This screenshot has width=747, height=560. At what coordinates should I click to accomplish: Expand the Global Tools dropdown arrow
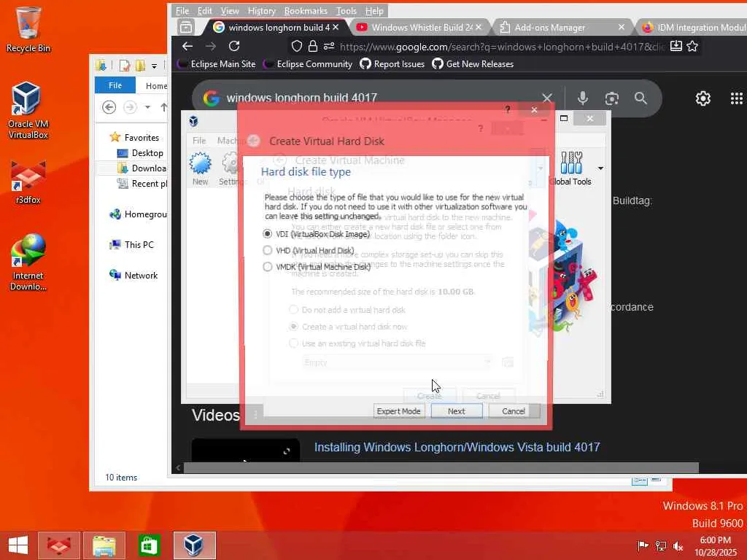601,168
